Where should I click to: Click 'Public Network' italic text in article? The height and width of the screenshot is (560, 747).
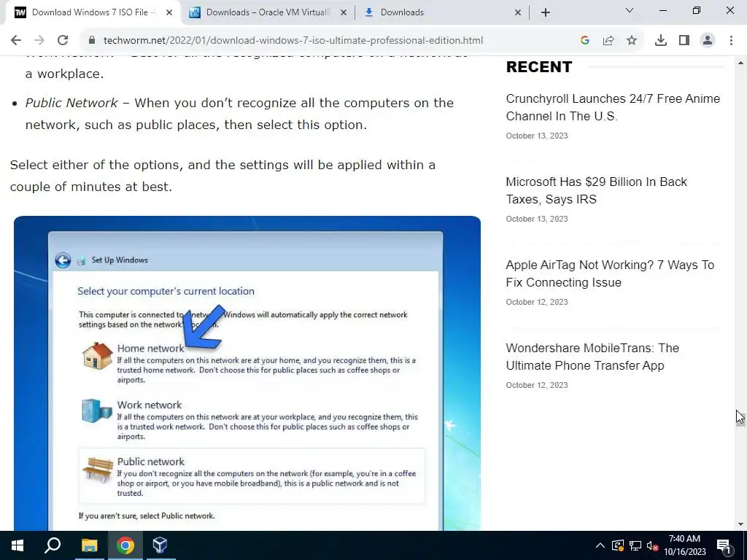coord(71,103)
